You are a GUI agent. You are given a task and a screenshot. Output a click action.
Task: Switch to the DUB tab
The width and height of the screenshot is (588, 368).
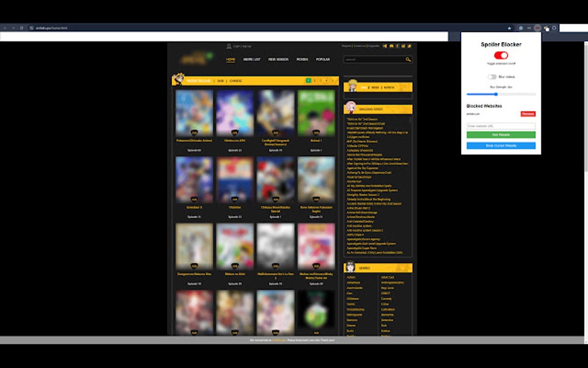[221, 81]
